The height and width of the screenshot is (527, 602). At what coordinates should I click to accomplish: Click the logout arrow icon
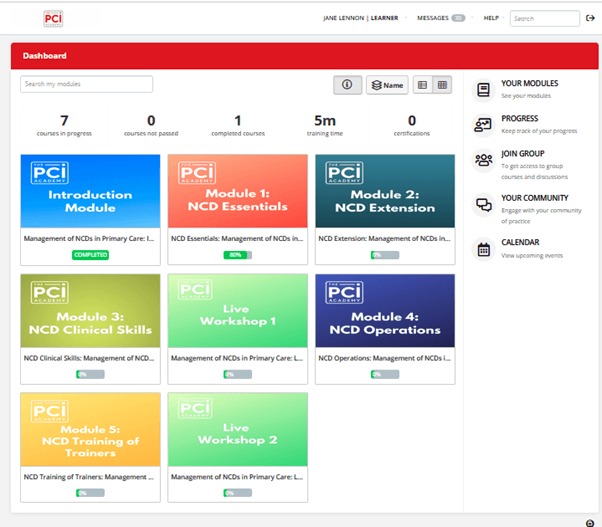tap(590, 18)
